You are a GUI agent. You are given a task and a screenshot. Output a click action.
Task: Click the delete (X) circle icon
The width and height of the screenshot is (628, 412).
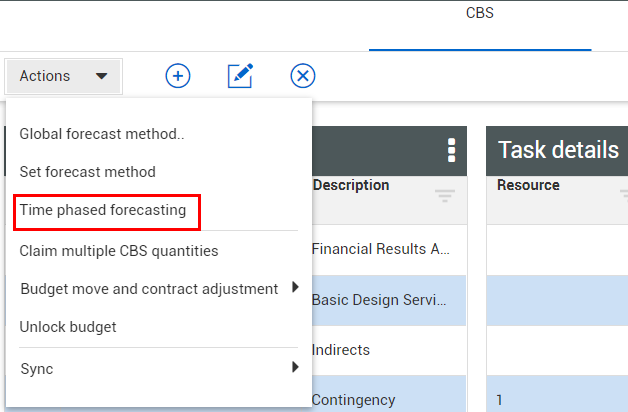pos(303,76)
